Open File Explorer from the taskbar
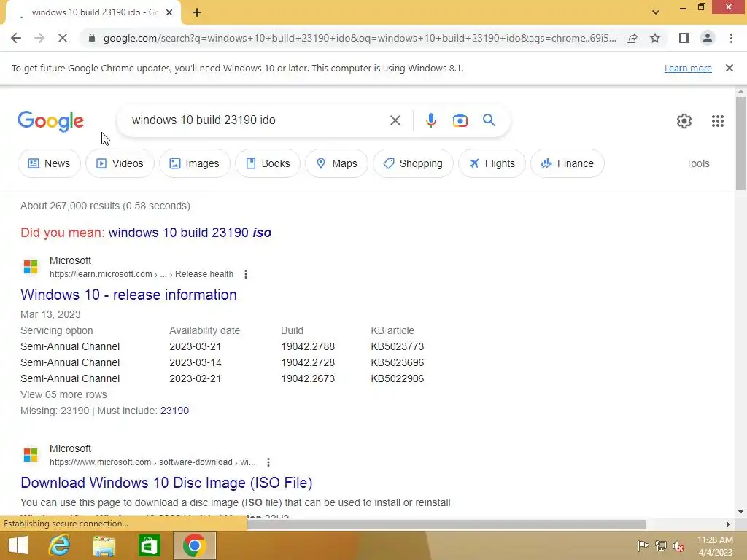747x560 pixels. click(104, 545)
